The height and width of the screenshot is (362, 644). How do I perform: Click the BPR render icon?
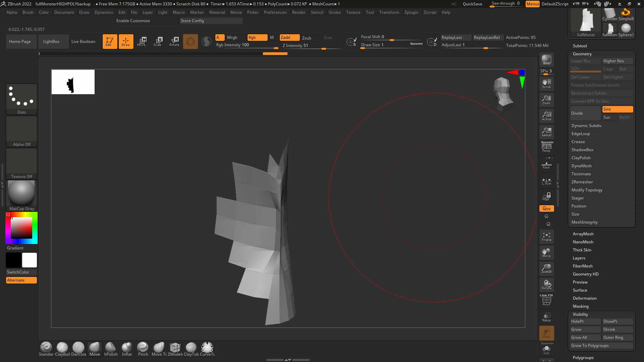[546, 60]
